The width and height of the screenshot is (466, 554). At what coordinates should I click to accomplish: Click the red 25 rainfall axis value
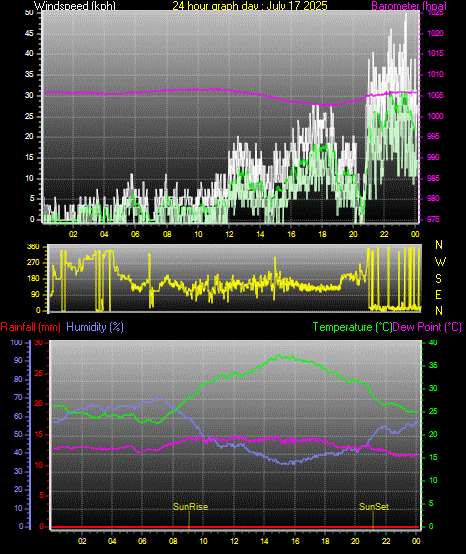coord(39,373)
